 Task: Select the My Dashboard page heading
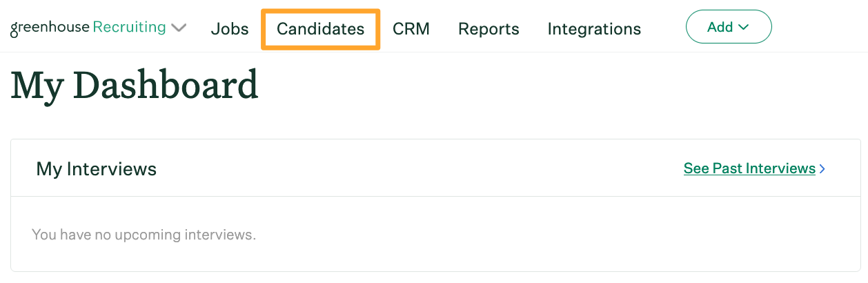[135, 86]
